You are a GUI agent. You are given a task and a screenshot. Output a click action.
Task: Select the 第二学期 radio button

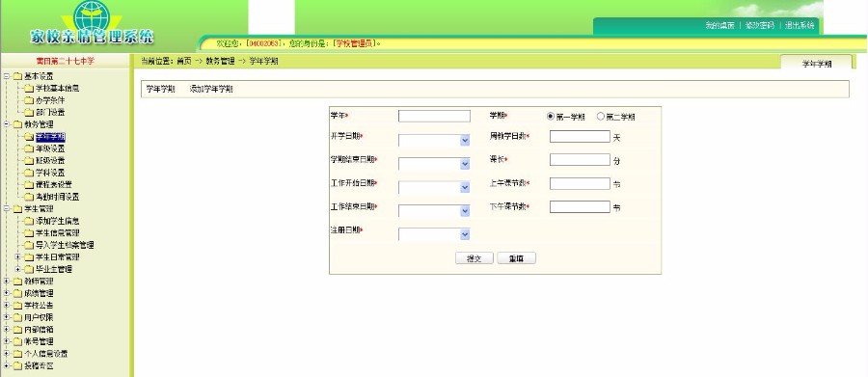pyautogui.click(x=601, y=117)
